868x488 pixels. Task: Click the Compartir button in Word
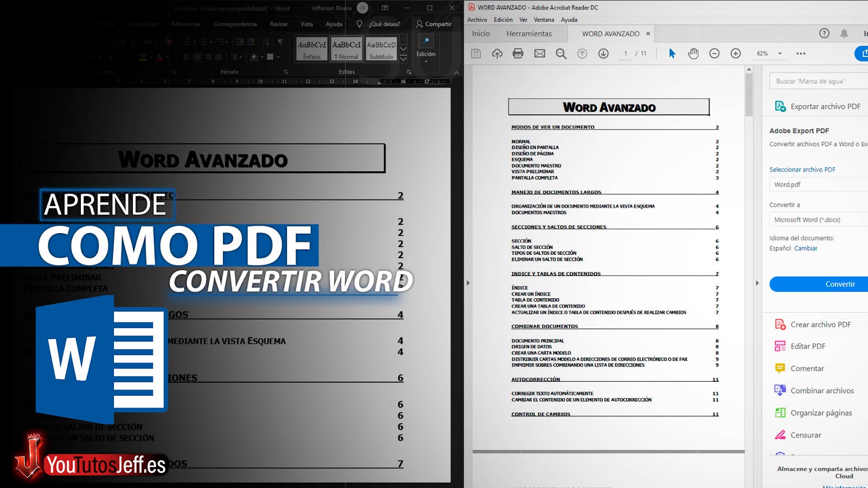pos(433,24)
